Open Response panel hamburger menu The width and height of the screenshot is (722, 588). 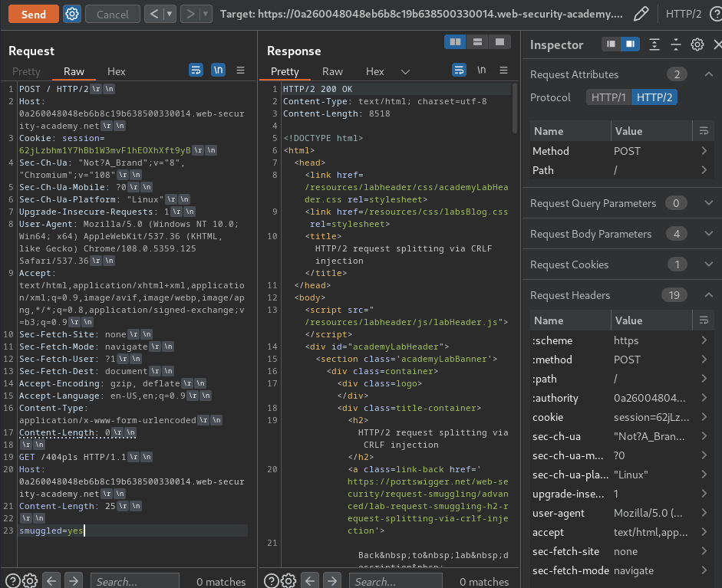point(504,70)
